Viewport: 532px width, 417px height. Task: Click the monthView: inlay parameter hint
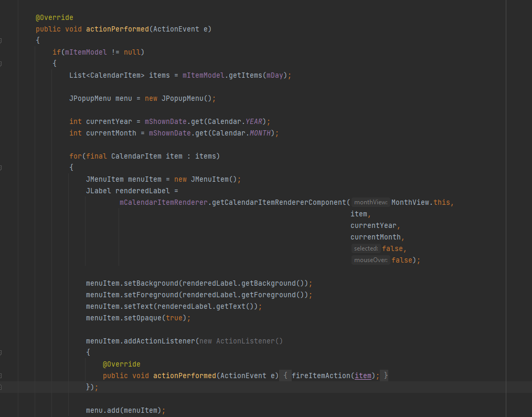[x=370, y=202]
